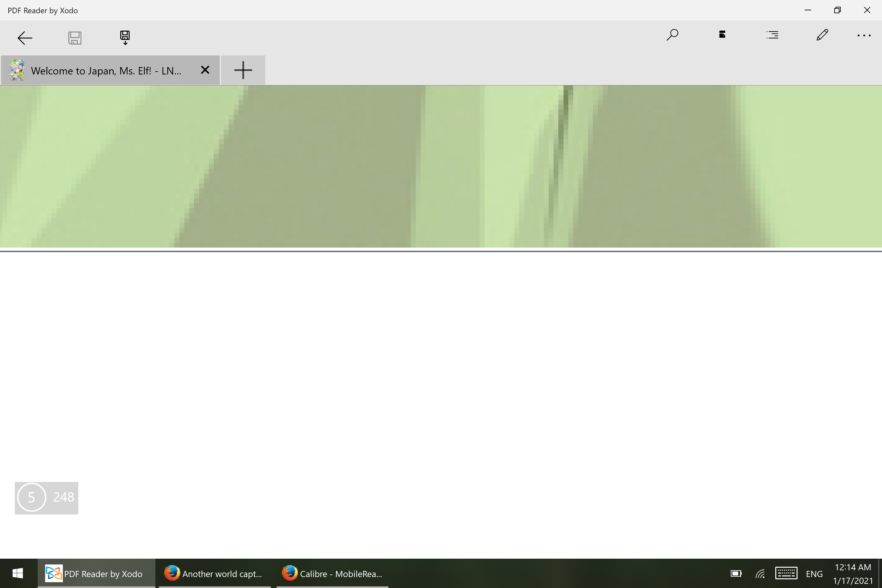Click the total page count 248
This screenshot has height=588, width=882.
(64, 497)
